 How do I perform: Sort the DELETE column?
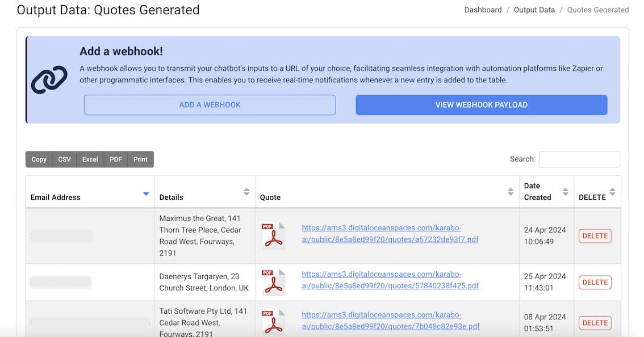pos(612,192)
